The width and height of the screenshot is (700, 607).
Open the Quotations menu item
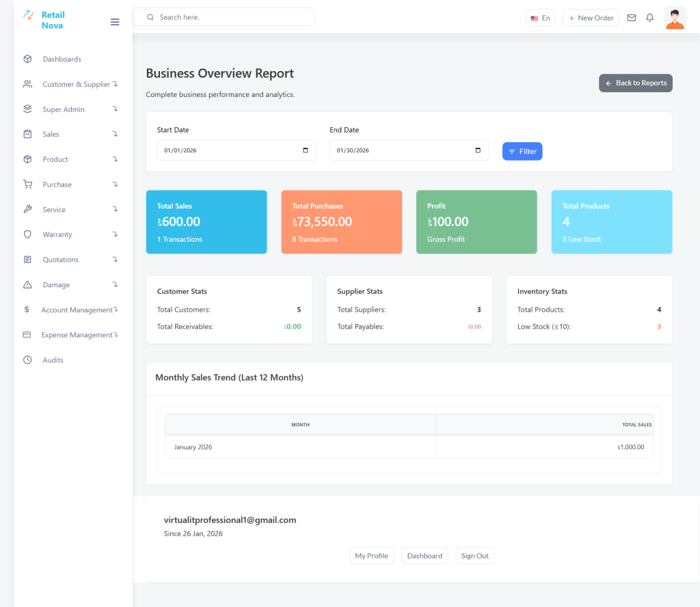(60, 260)
